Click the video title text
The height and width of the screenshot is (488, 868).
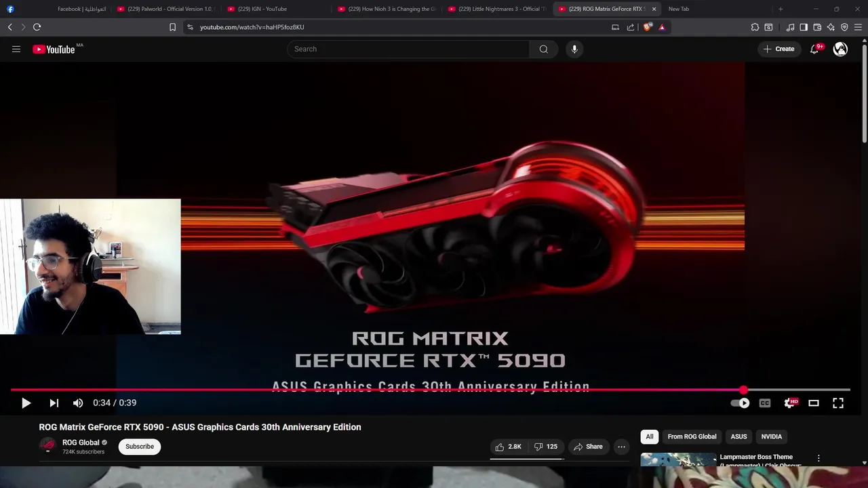coord(200,427)
